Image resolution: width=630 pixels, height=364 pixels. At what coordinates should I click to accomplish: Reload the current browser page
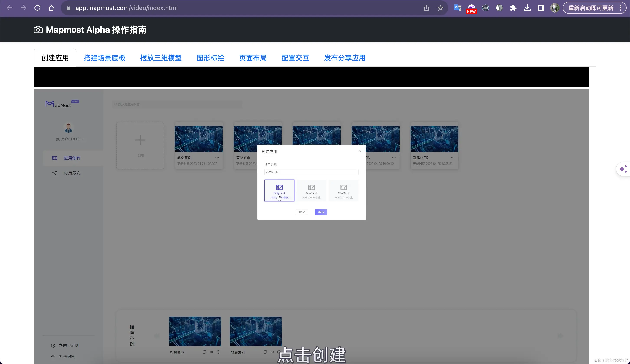click(37, 8)
